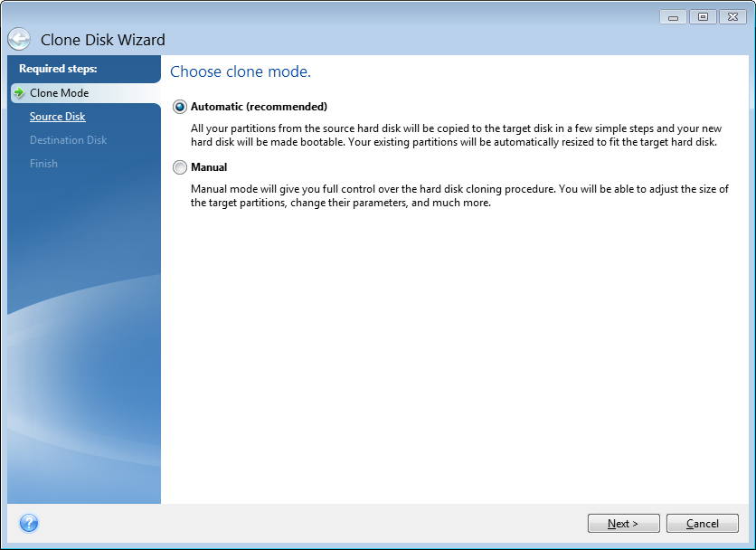The image size is (756, 550).
Task: Click the Finish step in the sidebar
Action: [43, 164]
